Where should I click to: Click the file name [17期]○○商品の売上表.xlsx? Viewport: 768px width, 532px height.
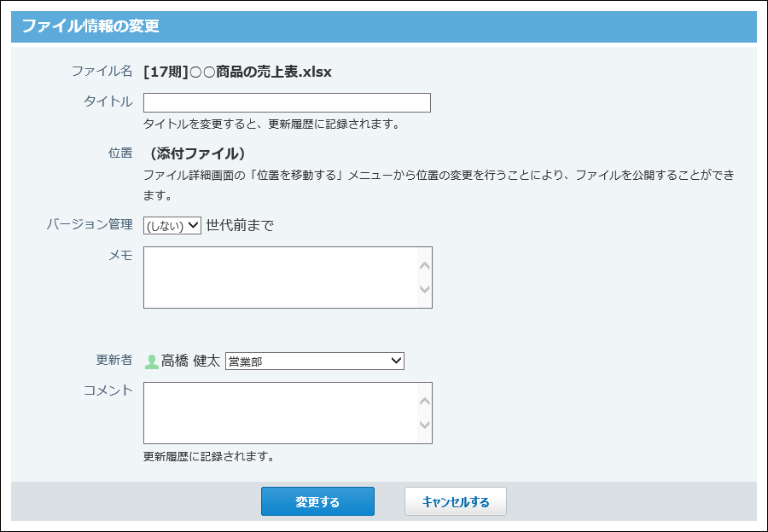click(237, 72)
